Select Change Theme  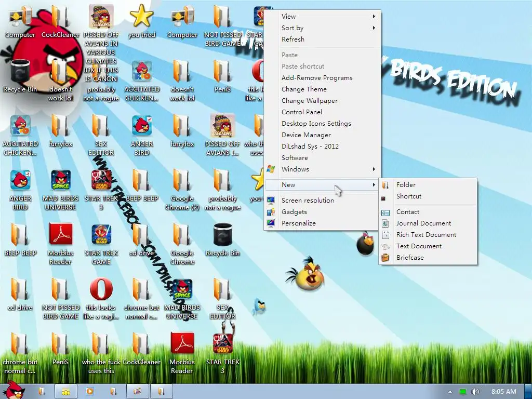[322, 89]
